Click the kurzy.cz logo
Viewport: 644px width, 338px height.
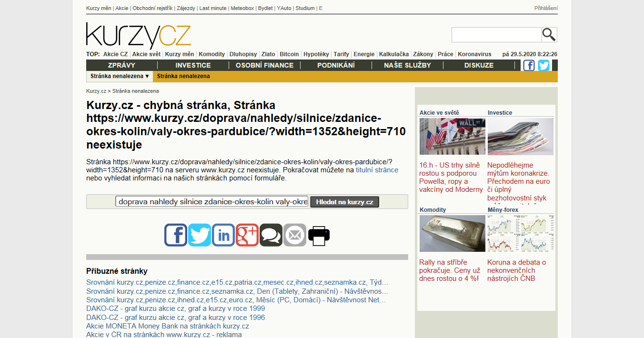click(139, 35)
